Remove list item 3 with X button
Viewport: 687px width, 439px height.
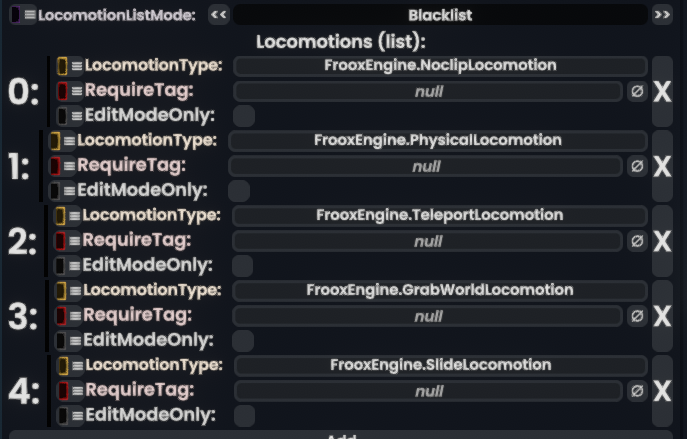click(662, 316)
